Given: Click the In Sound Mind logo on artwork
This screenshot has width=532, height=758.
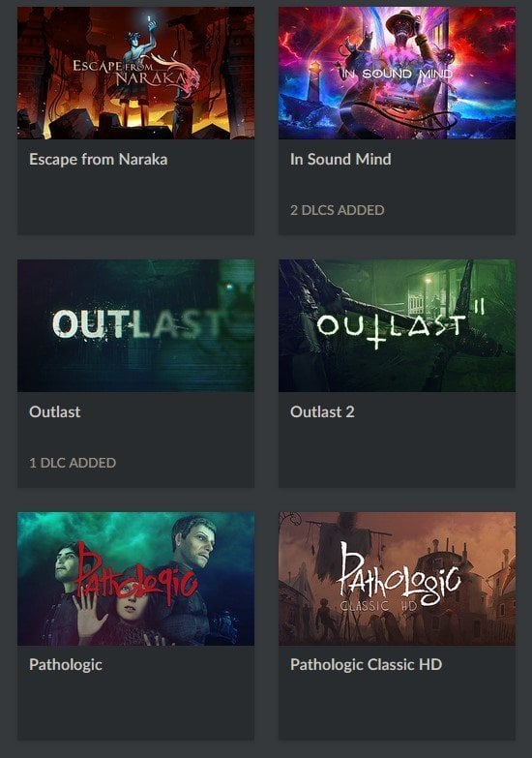Looking at the screenshot, I should 397,74.
